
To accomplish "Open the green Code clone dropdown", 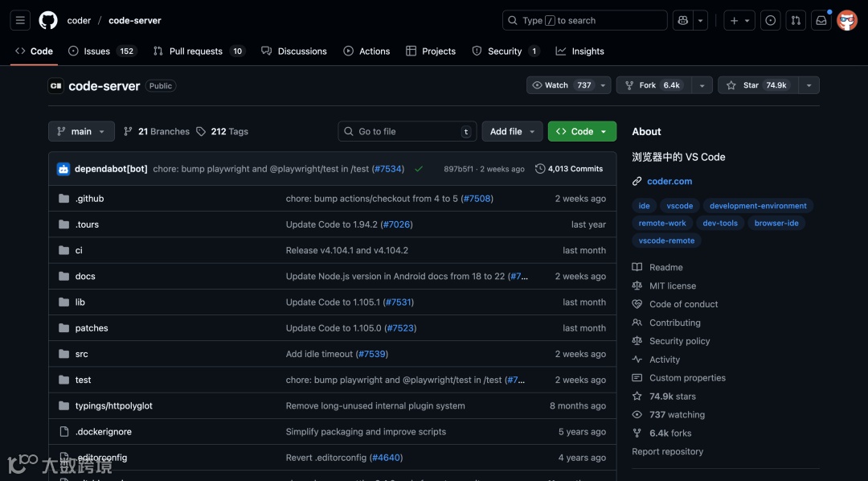I will [582, 131].
